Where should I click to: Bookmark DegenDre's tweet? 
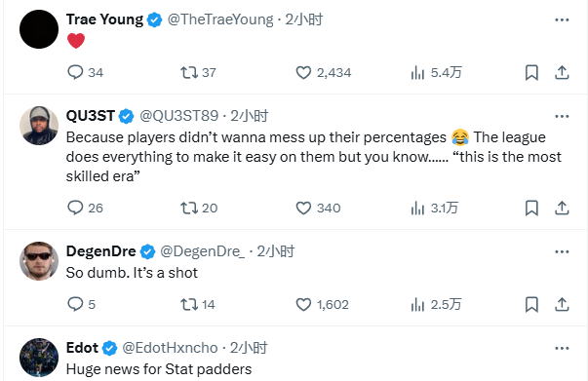click(531, 304)
